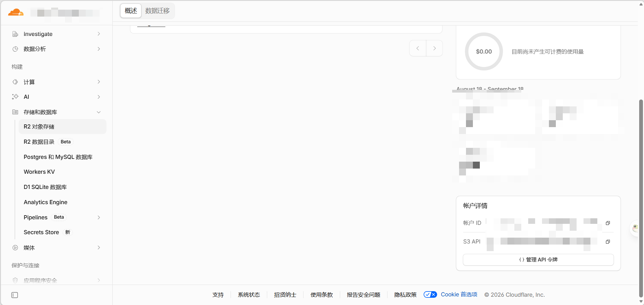Open Workers KV page

[63, 172]
